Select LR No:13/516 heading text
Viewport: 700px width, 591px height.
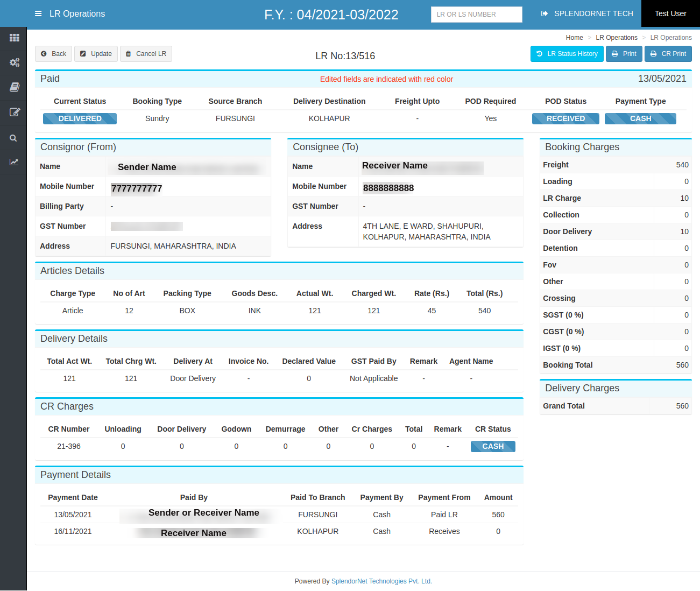pyautogui.click(x=345, y=56)
